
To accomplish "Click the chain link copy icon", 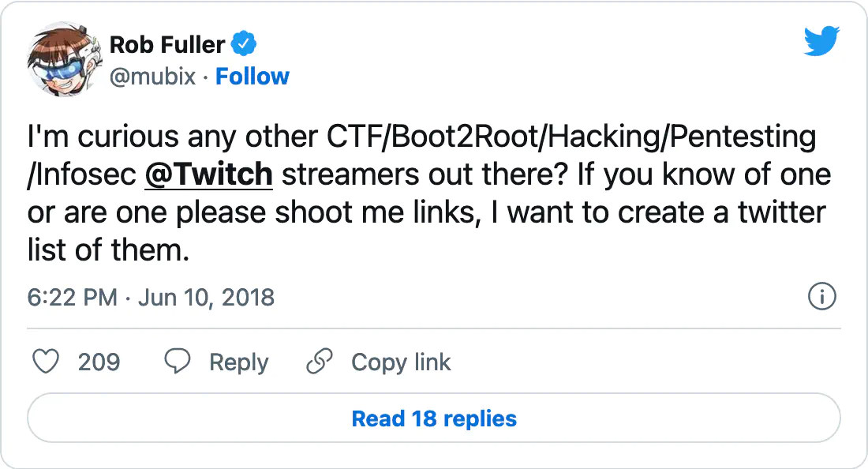I will tap(320, 362).
